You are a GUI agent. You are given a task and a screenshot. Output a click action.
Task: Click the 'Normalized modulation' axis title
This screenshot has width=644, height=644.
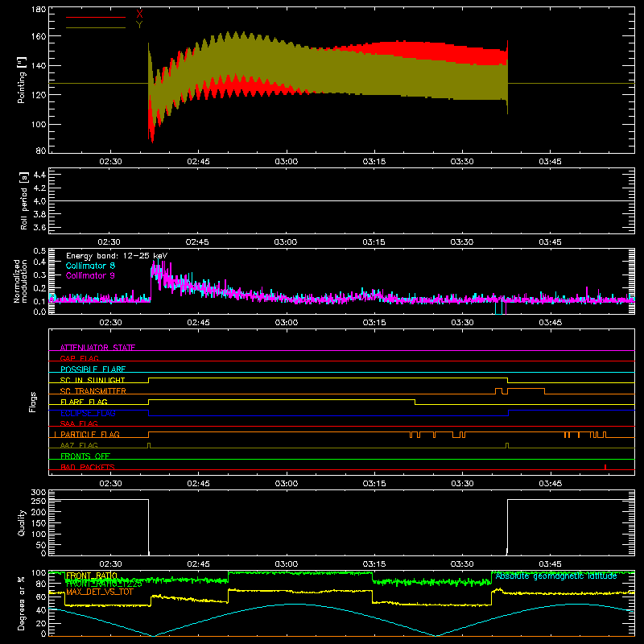point(20,281)
